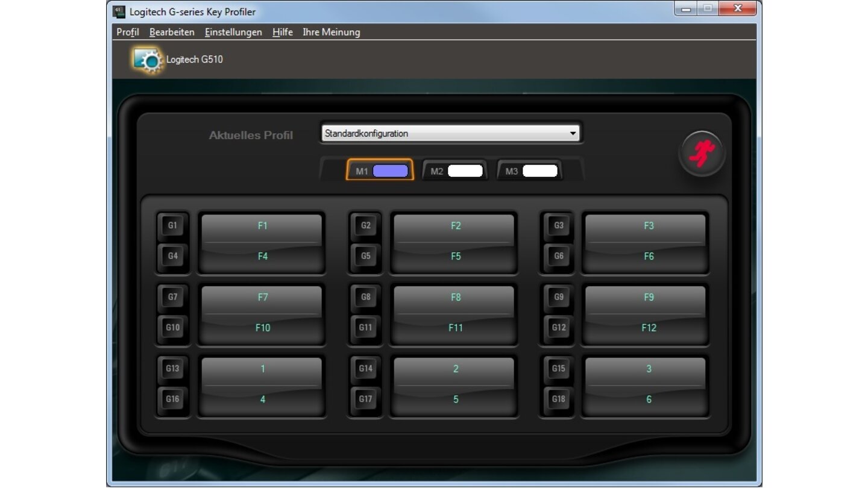Select the G14 key button
The width and height of the screenshot is (868, 488).
tap(366, 369)
